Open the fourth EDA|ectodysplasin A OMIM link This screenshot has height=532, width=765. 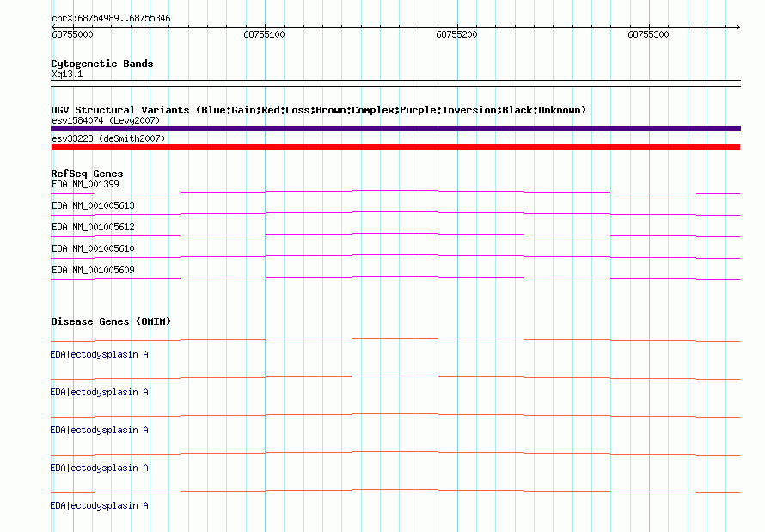[99, 468]
